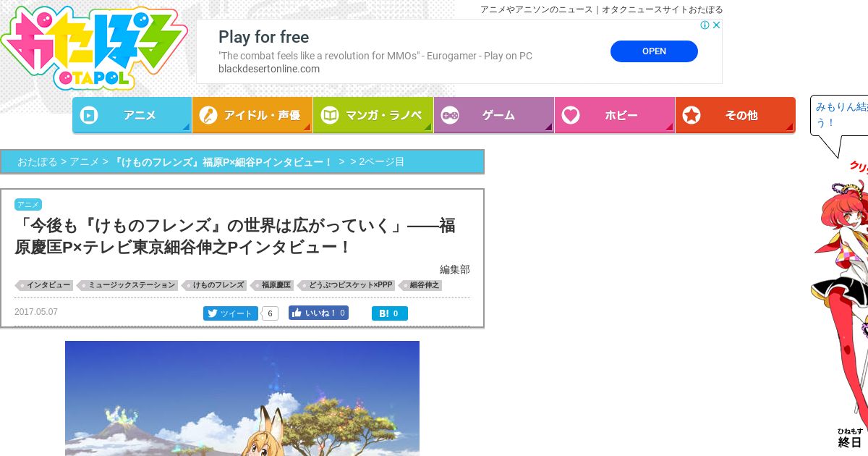This screenshot has height=456, width=868.
Task: Click the Facebook いいね！ button
Action: [x=318, y=313]
